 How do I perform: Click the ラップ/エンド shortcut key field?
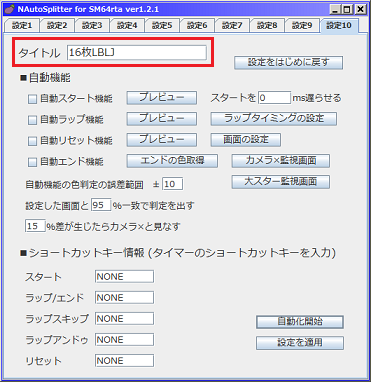tap(124, 298)
